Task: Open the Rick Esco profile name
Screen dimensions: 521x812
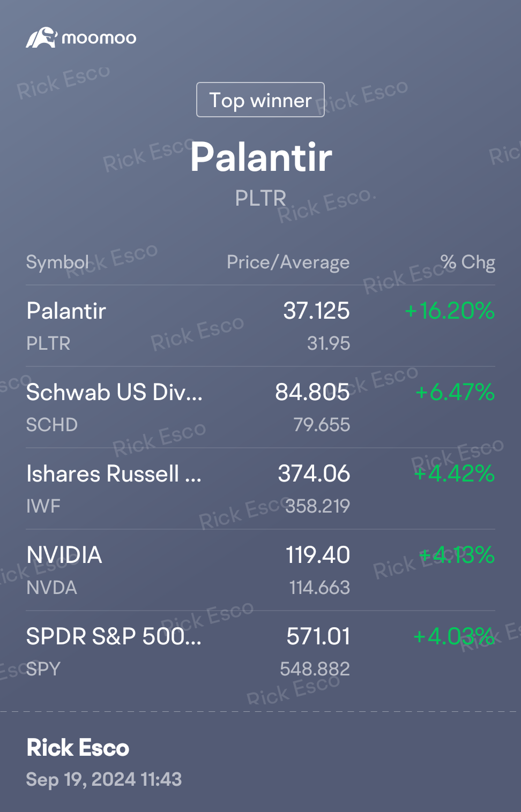Action: 78,748
